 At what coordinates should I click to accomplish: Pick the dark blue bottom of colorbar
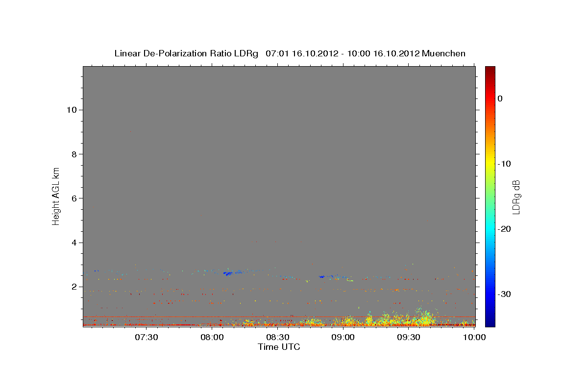pos(490,322)
